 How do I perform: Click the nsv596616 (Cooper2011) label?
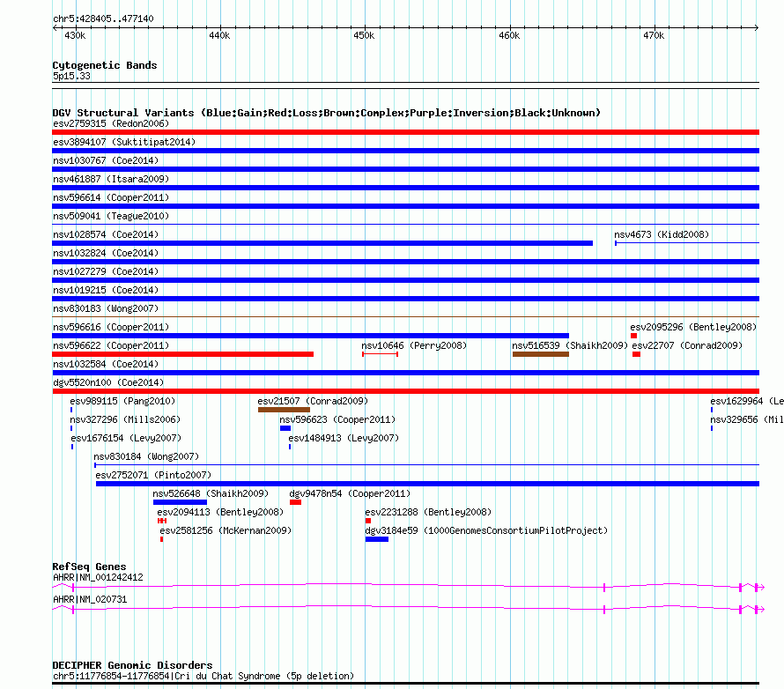(x=111, y=327)
